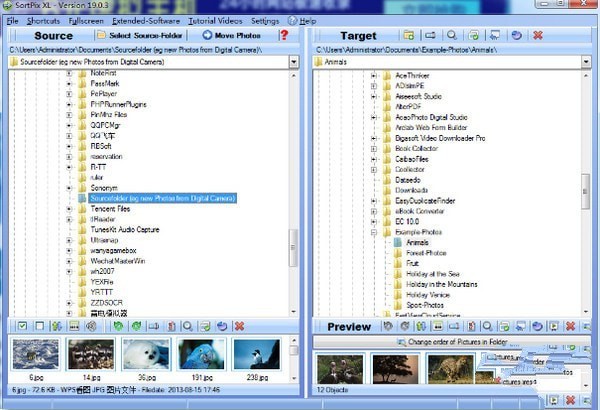Click the first green rotate icon in source toolbar

(x=118, y=326)
